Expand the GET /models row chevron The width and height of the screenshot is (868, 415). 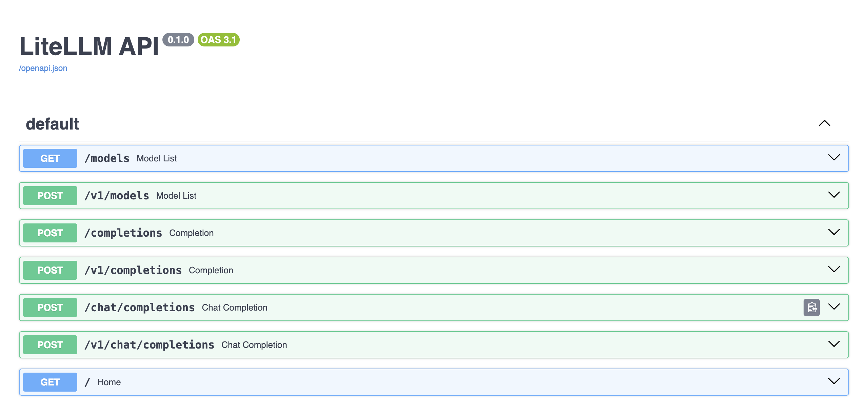tap(834, 158)
